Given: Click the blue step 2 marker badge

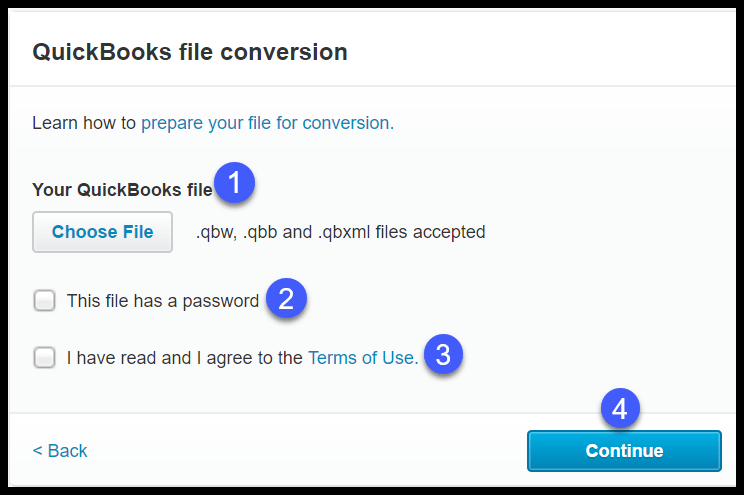Looking at the screenshot, I should tap(286, 299).
